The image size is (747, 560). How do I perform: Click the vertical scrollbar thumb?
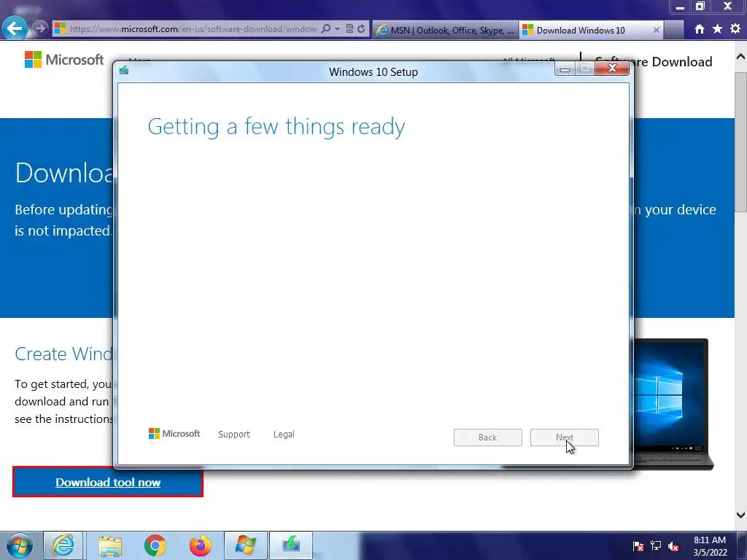[741, 141]
